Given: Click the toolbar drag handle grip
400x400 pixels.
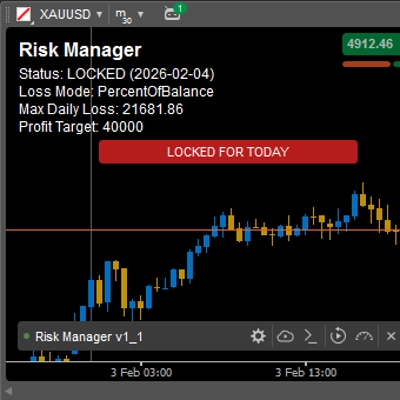Looking at the screenshot, I should tap(9, 15).
